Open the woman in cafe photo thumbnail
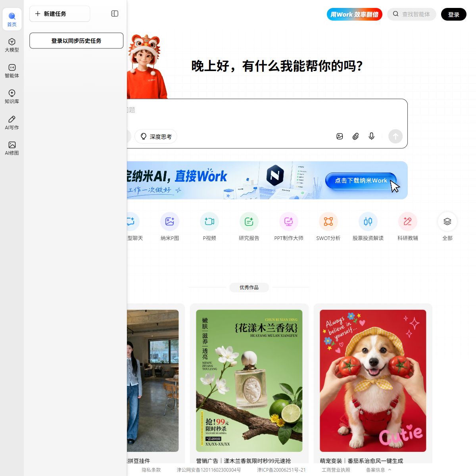This screenshot has width=476, height=476. tap(153, 381)
